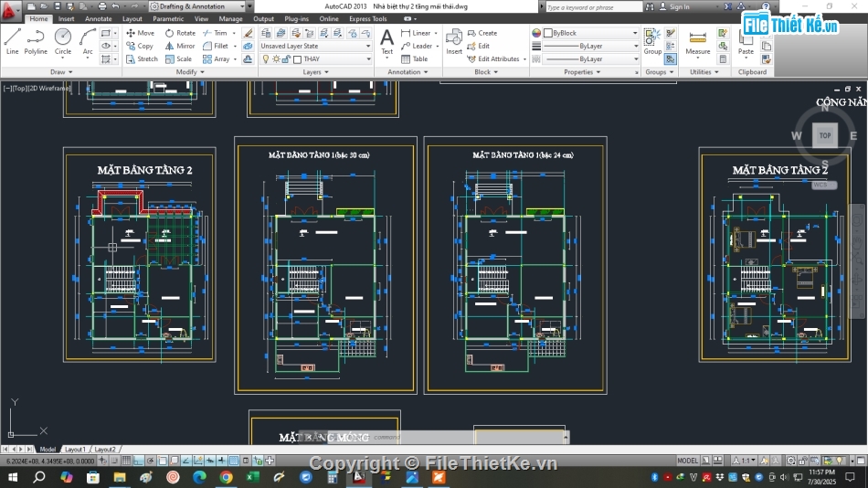Switch to the Layout1 tab
868x488 pixels.
point(75,450)
